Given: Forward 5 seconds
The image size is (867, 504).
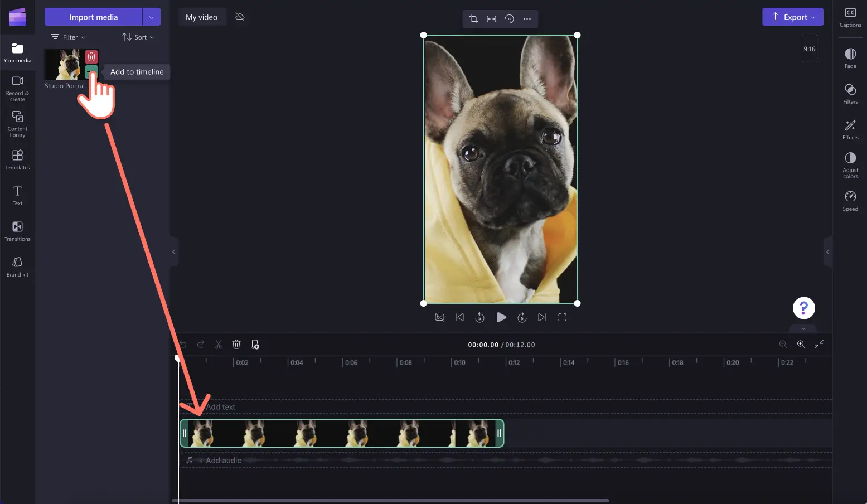Looking at the screenshot, I should [x=522, y=317].
